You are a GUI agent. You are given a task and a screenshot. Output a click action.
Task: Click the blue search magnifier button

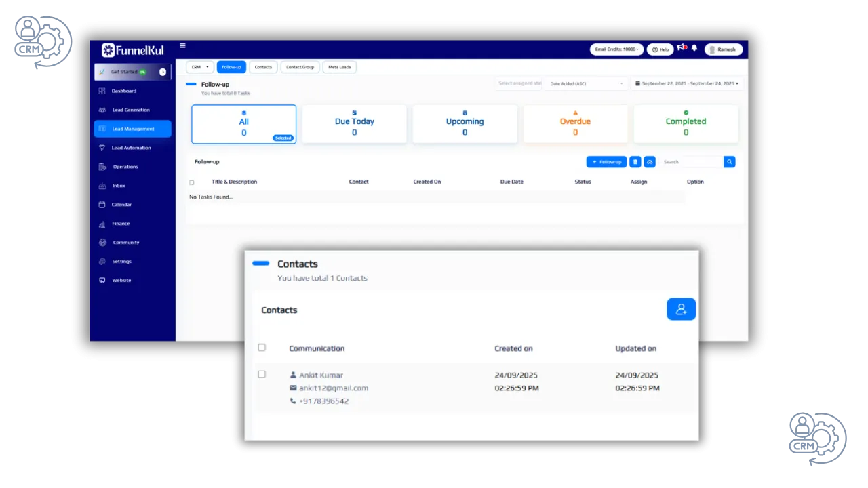pos(729,162)
